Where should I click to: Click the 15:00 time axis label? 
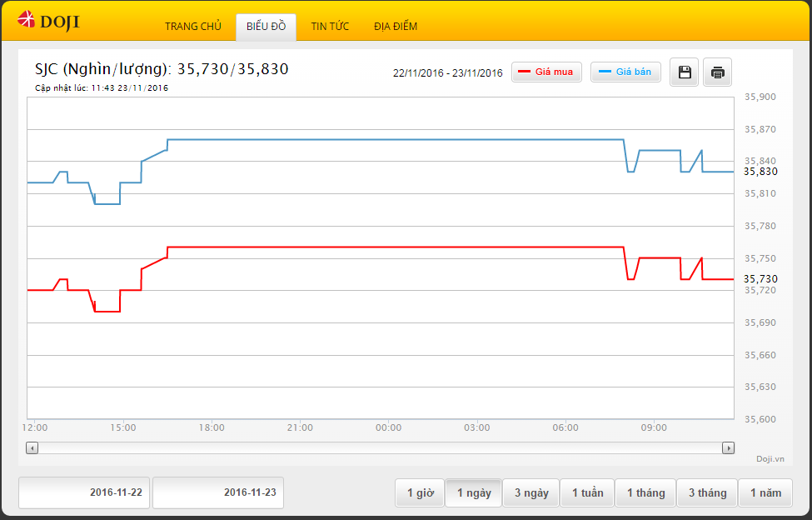click(123, 427)
